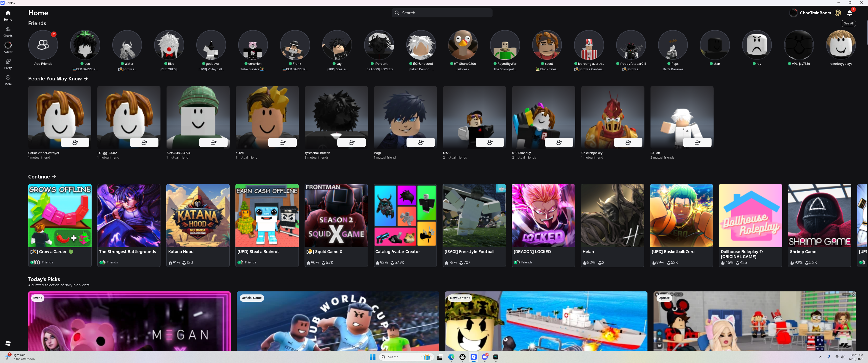Image resolution: width=868 pixels, height=363 pixels.
Task: Open the Katana Hood game tile
Action: (x=198, y=216)
